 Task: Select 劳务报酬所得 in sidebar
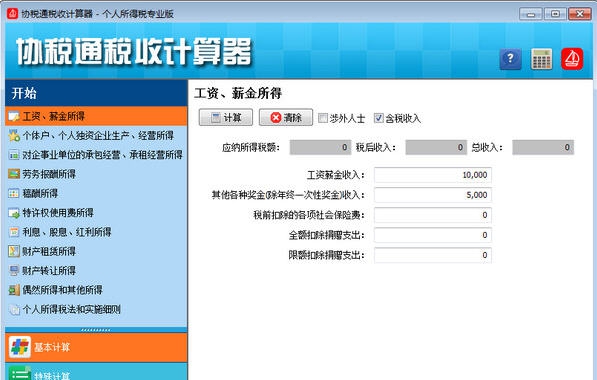pos(96,174)
